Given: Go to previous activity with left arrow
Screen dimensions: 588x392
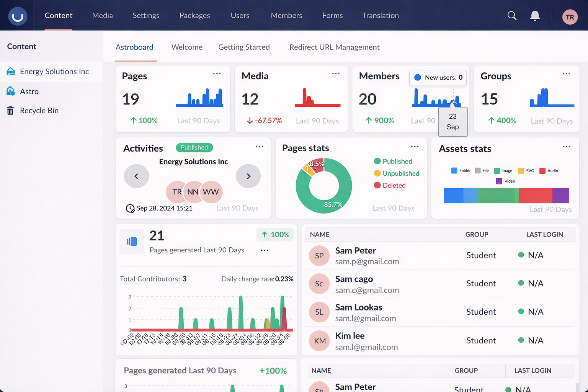Looking at the screenshot, I should pos(136,176).
